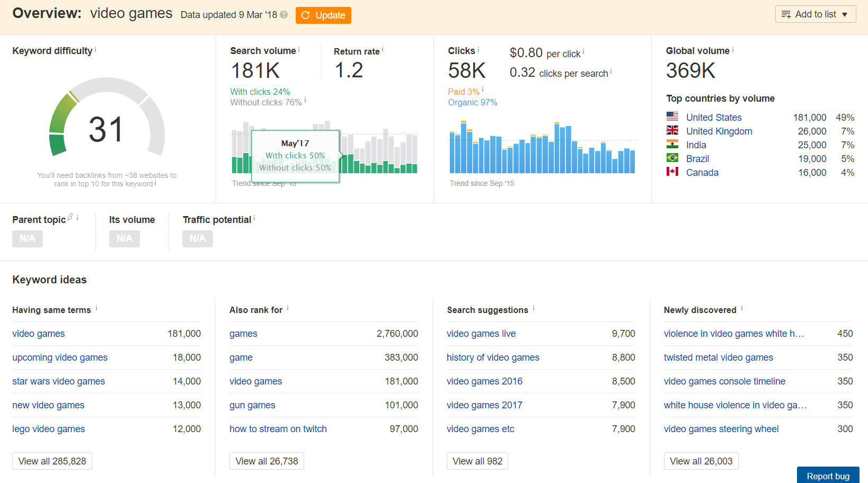Click the United States flag icon
The image size is (868, 483).
click(672, 117)
